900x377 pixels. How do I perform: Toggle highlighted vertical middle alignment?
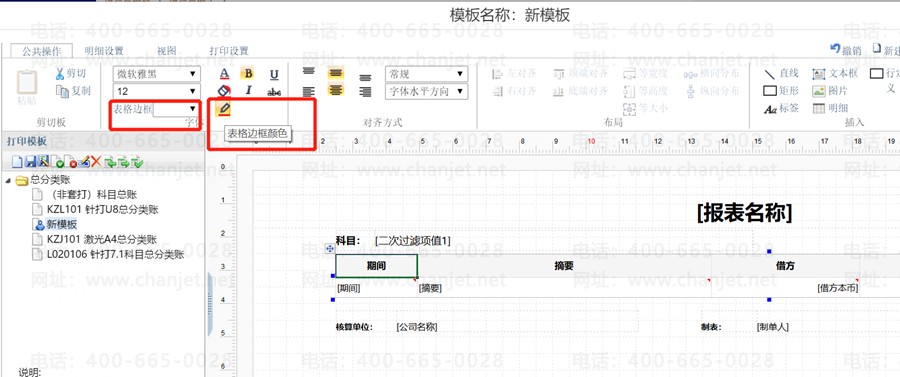coord(336,73)
